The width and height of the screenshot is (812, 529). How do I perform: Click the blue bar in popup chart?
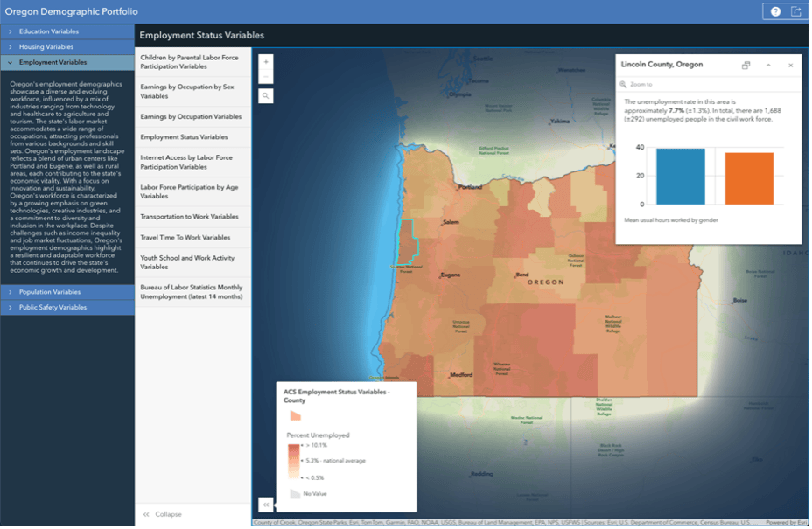[682, 177]
